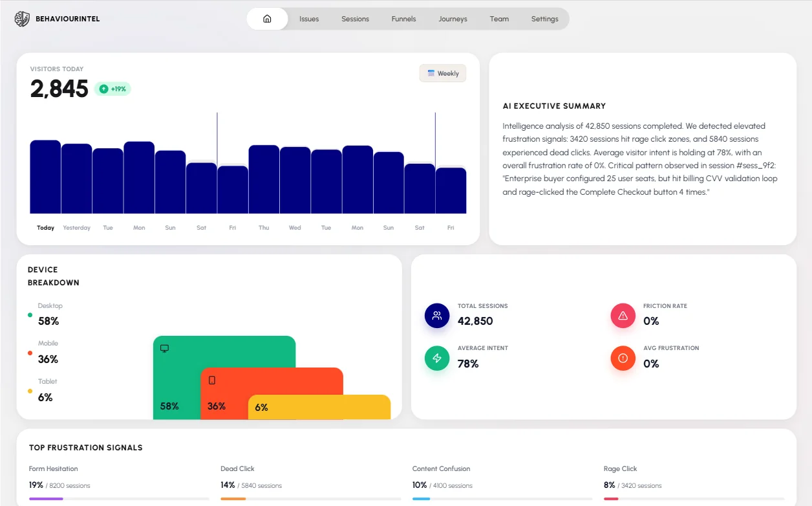Click the AI Executive Summary heading
Image resolution: width=812 pixels, height=506 pixels.
(554, 106)
